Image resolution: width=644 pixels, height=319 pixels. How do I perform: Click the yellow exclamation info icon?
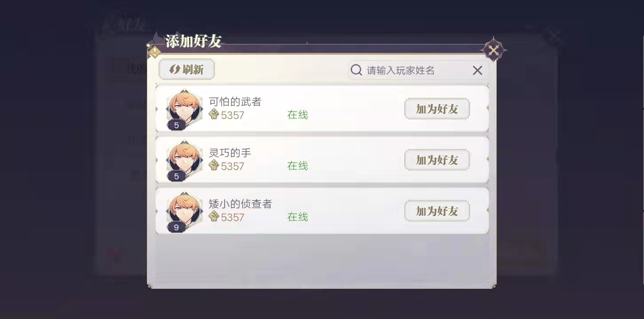[154, 52]
